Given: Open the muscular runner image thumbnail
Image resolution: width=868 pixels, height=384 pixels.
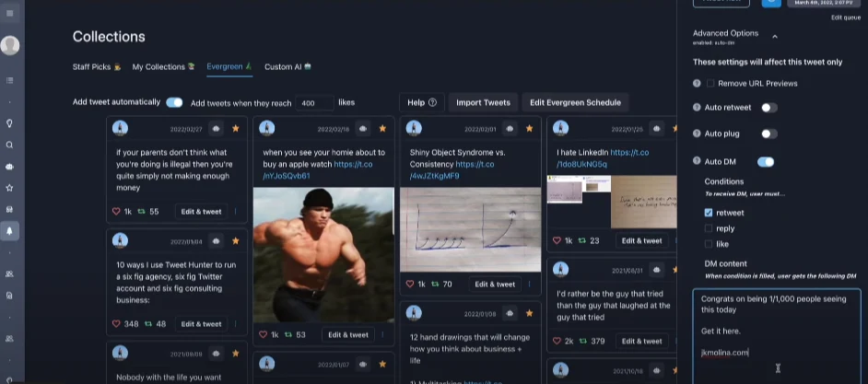Looking at the screenshot, I should [x=323, y=255].
